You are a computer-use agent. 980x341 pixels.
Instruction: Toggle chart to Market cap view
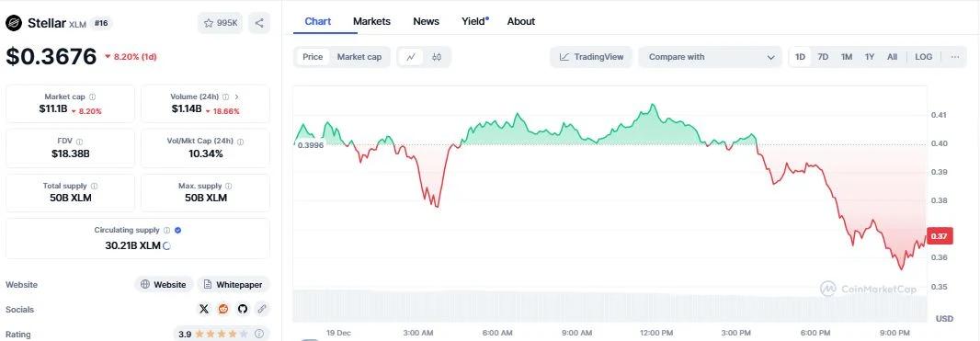[359, 57]
